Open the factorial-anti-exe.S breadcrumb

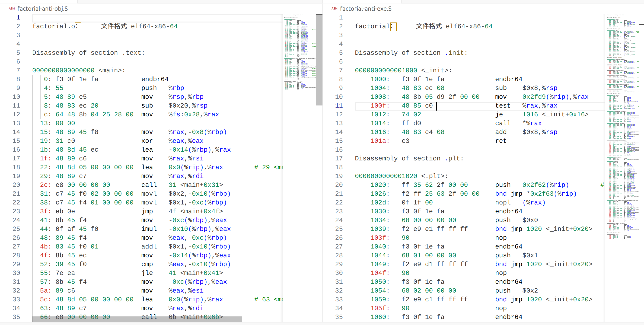tap(366, 9)
